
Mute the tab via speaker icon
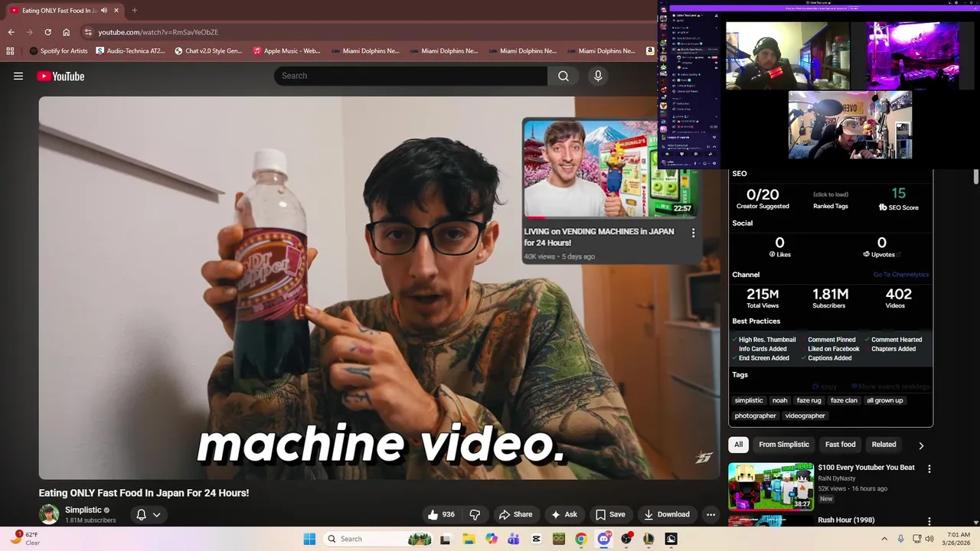pos(104,10)
